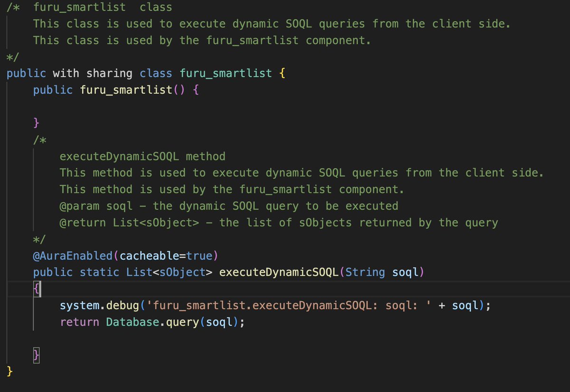
Task: Click the final yellow closing brace of the class
Action: (10, 372)
